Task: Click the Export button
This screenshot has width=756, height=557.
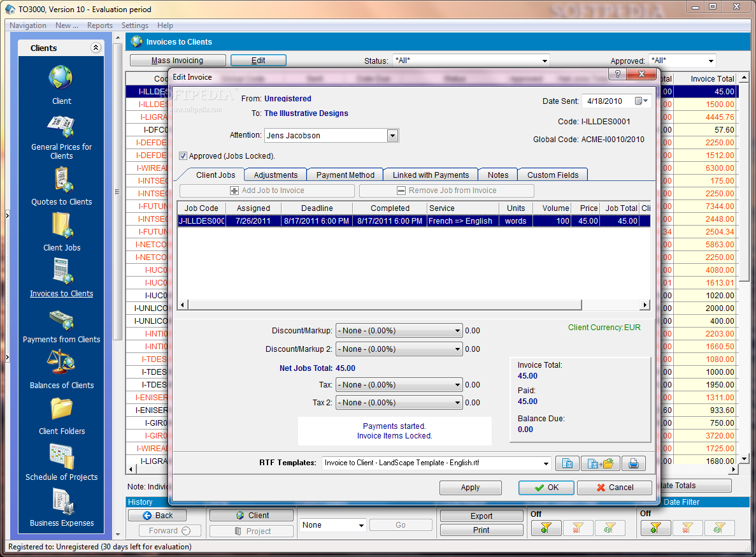Action: [x=481, y=516]
